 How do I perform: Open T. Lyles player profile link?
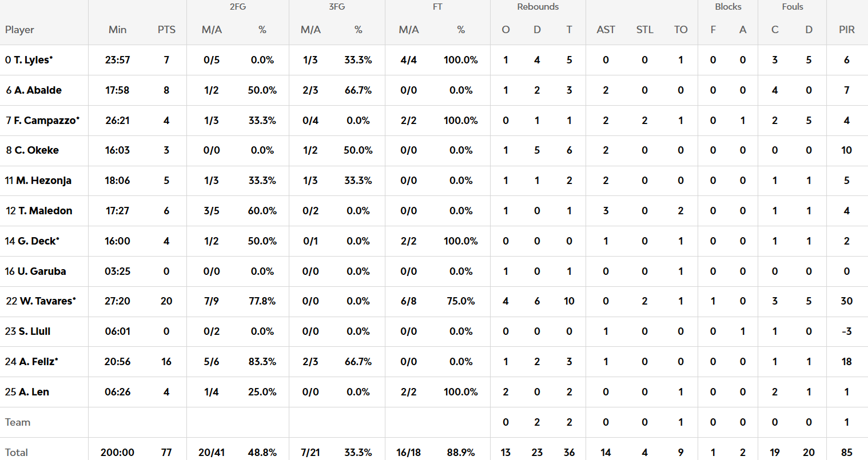[33, 60]
